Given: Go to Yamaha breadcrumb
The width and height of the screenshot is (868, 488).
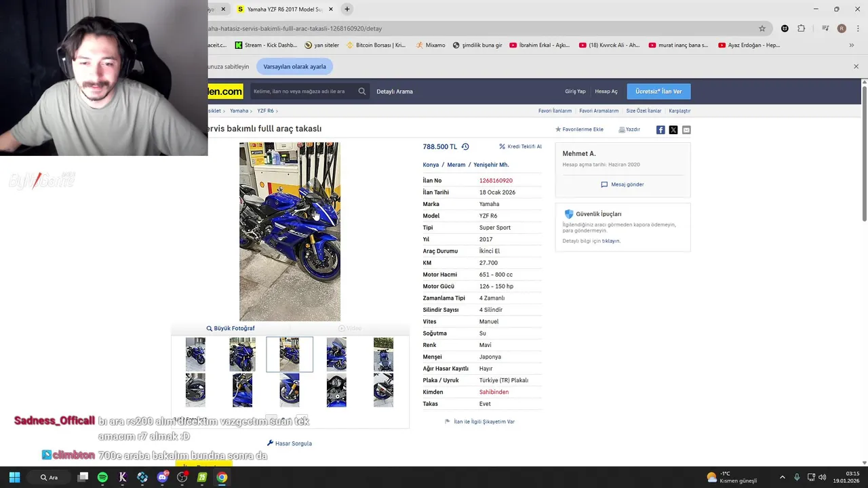Looking at the screenshot, I should pyautogui.click(x=239, y=110).
